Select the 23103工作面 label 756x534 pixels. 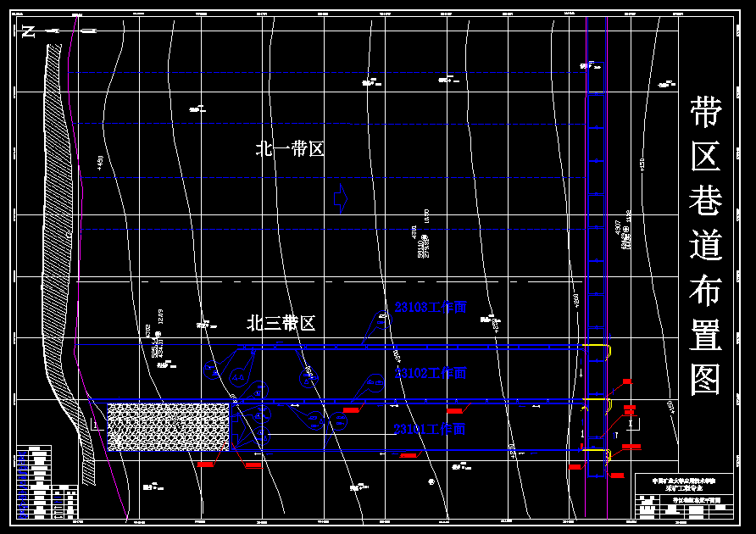[x=431, y=308]
